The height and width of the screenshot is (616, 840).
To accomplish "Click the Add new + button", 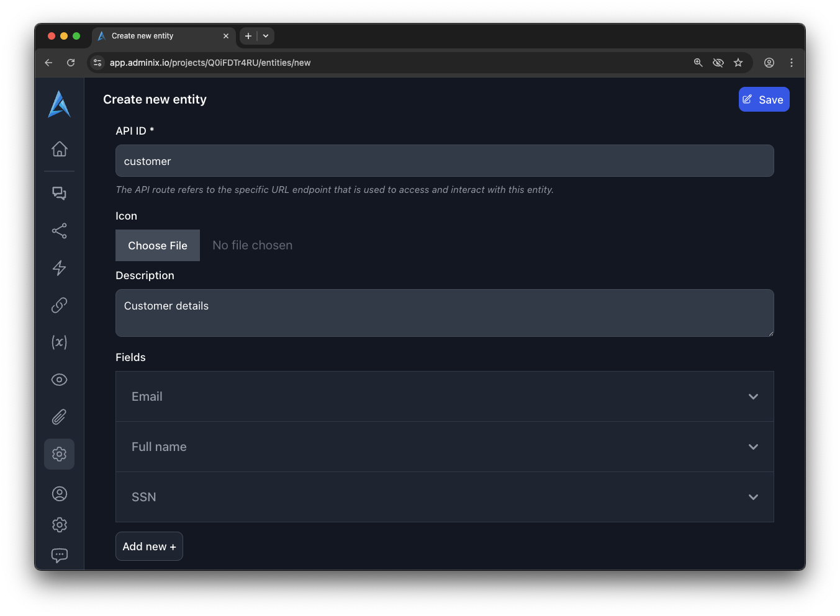I will [149, 547].
